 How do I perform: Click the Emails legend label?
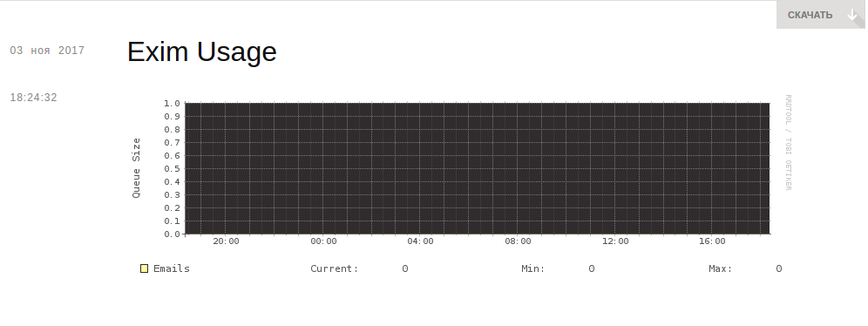coord(172,268)
